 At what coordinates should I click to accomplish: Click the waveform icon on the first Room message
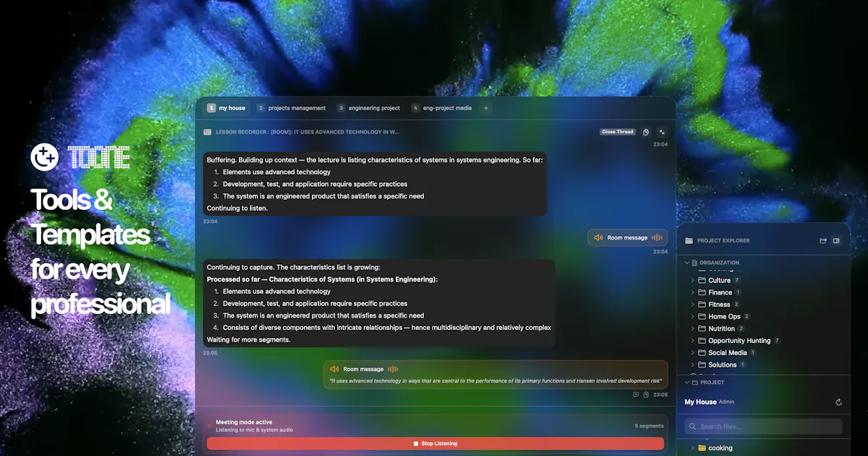[x=657, y=237]
